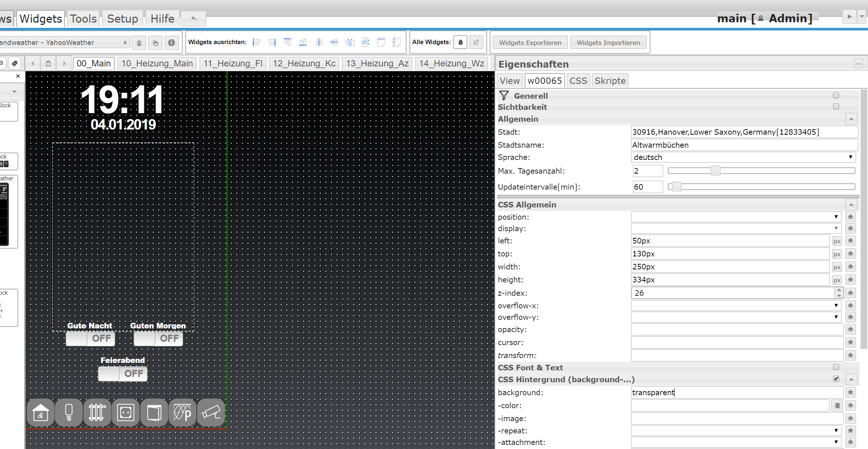The height and width of the screenshot is (449, 868).
Task: Open the 10_Heizung_Main view tab
Action: click(157, 63)
